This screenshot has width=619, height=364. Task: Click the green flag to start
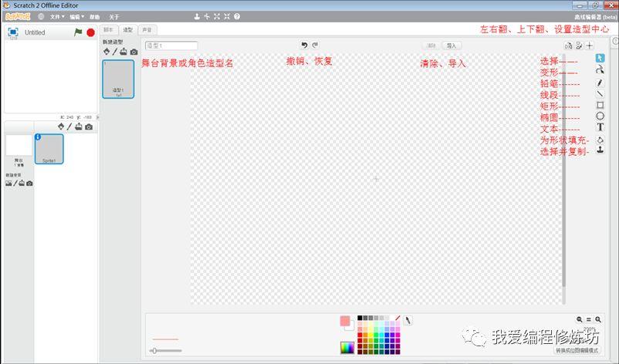(78, 32)
